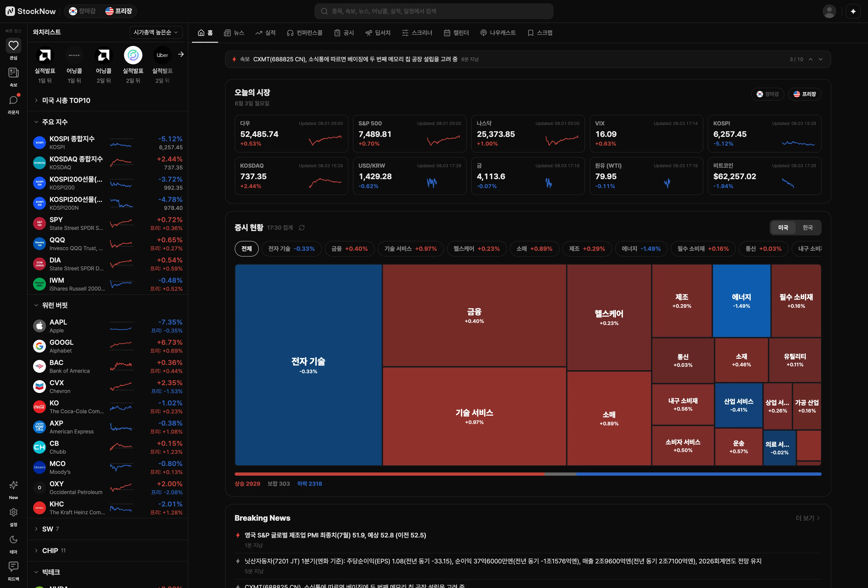Show next breaking ticker item with down chevron
868x588 pixels.
pos(820,59)
